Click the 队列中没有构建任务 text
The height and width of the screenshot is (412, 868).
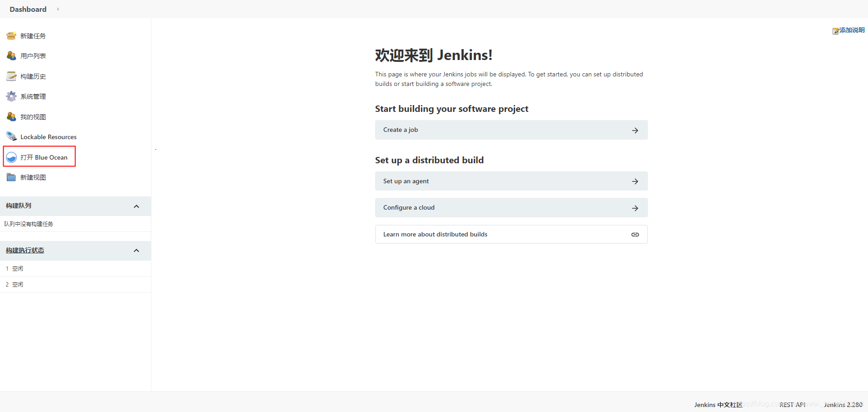29,224
